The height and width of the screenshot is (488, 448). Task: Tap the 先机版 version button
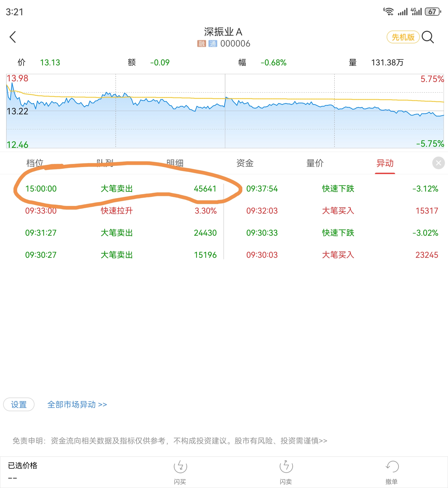tap(403, 37)
